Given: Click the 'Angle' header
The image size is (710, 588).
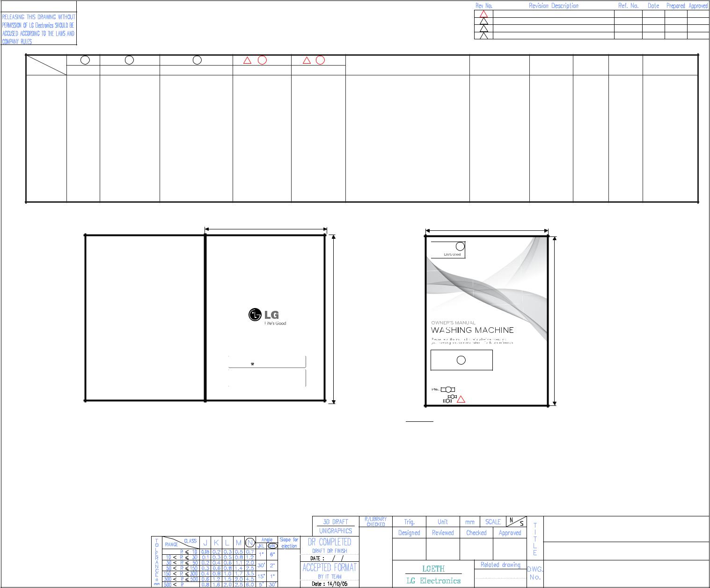Looking at the screenshot, I should (x=267, y=540).
